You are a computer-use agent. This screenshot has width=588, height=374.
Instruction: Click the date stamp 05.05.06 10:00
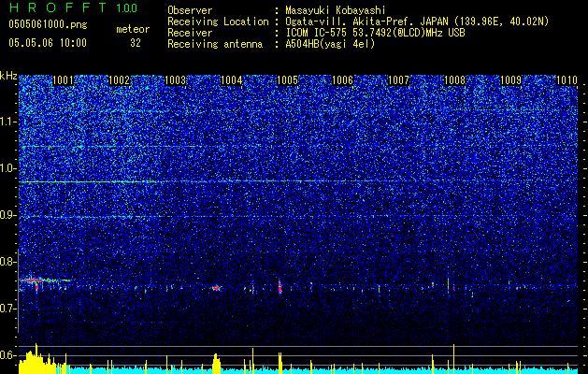tap(48, 43)
